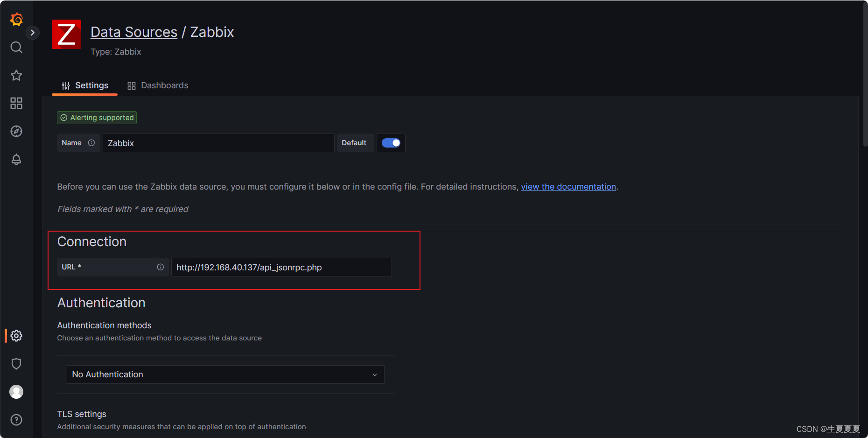
Task: Open the No Authentication dropdown
Action: click(x=225, y=374)
